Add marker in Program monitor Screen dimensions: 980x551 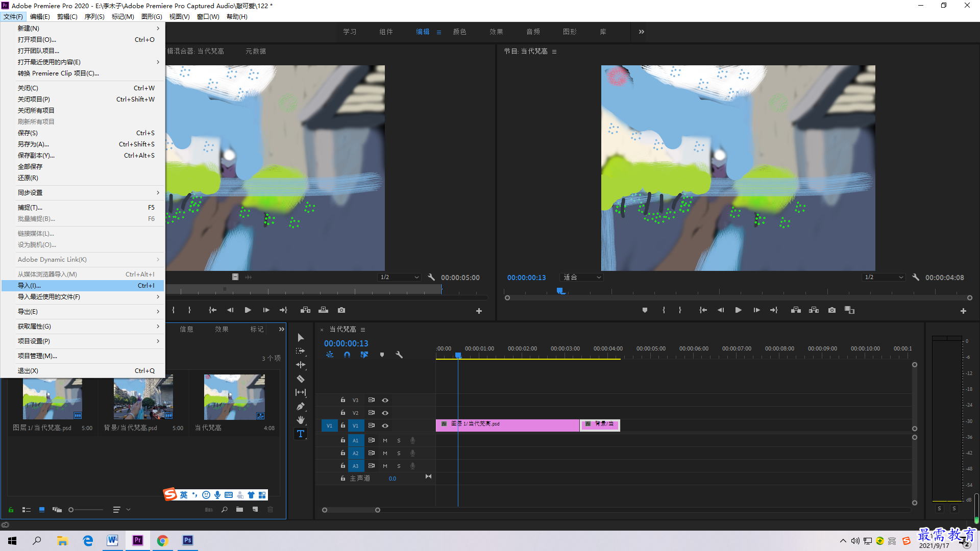coord(645,310)
